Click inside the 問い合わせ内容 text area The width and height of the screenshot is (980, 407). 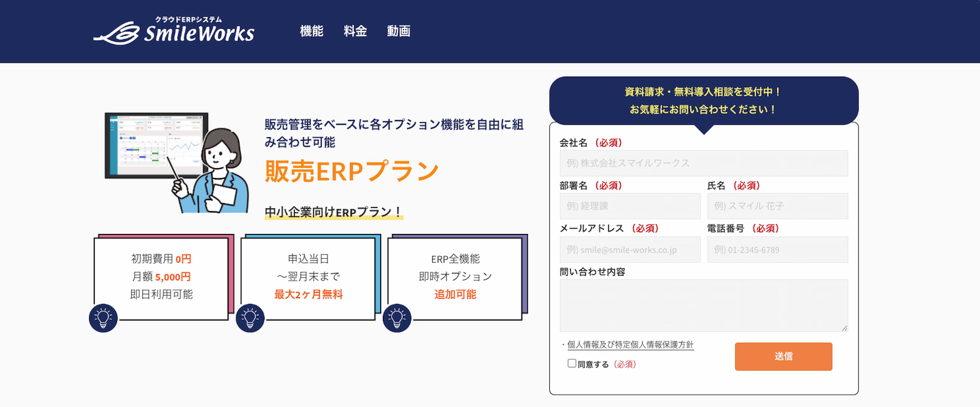pyautogui.click(x=704, y=305)
